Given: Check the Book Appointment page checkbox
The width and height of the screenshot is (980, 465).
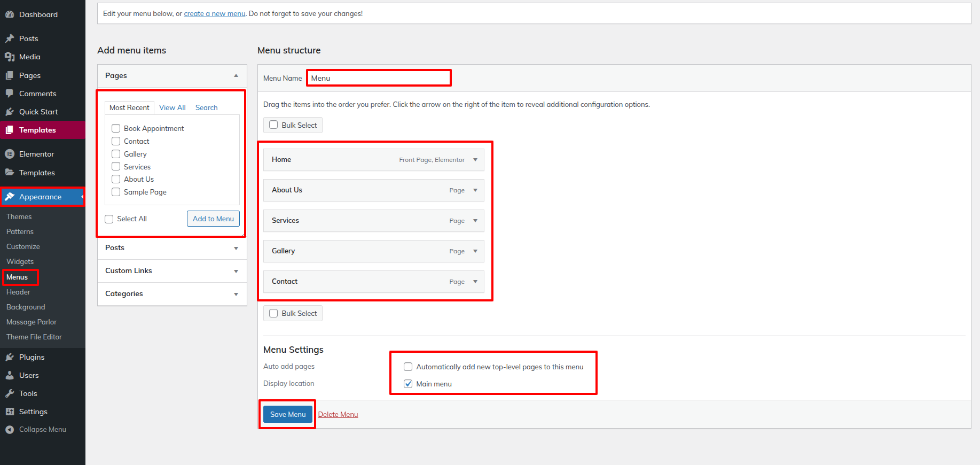Looking at the screenshot, I should coord(116,128).
